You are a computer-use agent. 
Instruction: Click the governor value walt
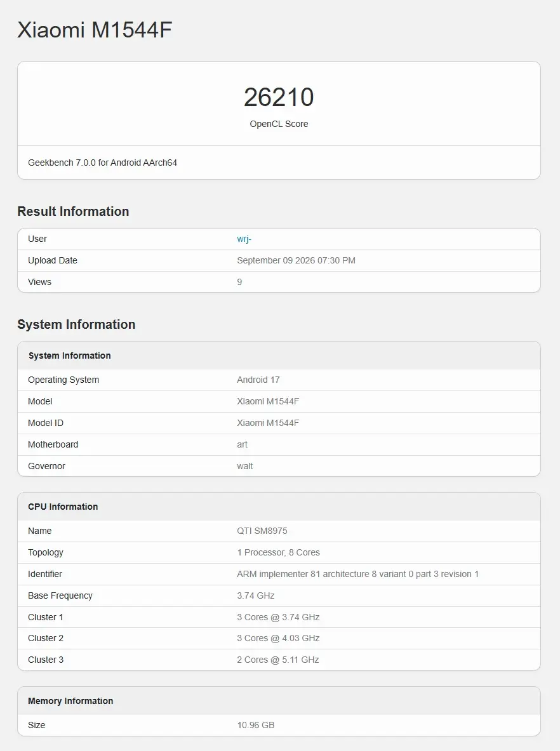click(x=245, y=466)
